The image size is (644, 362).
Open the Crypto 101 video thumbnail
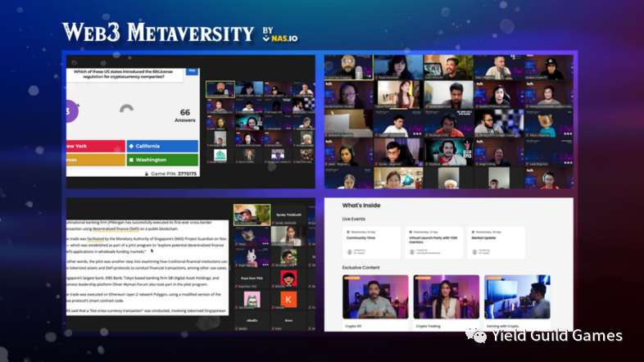coord(375,296)
